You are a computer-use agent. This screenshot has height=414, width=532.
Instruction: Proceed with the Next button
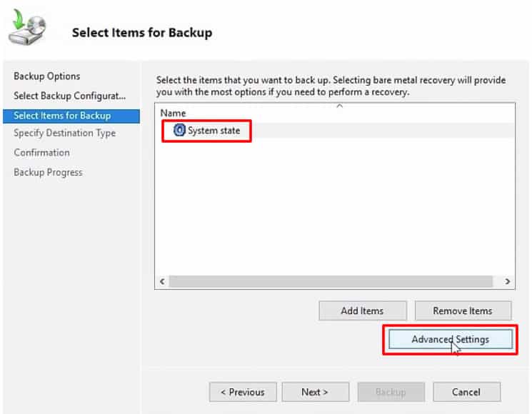(x=315, y=392)
